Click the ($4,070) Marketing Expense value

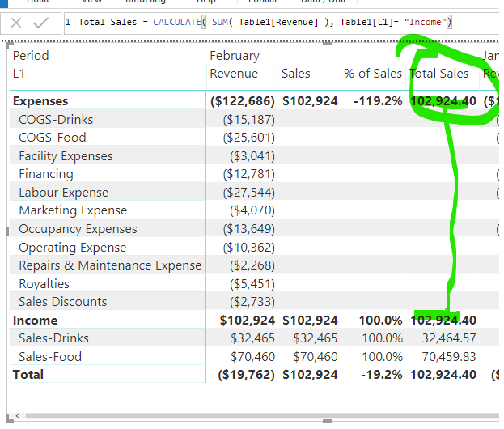tap(252, 210)
